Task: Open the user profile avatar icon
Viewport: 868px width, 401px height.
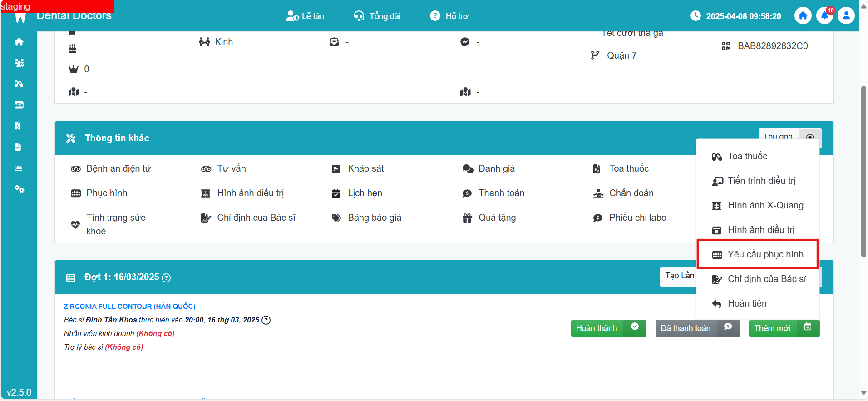Action: [846, 16]
